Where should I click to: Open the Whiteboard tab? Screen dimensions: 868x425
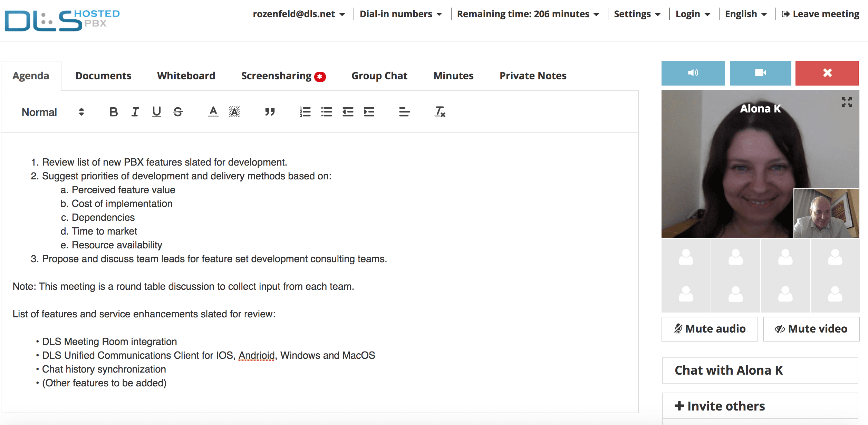tap(186, 76)
